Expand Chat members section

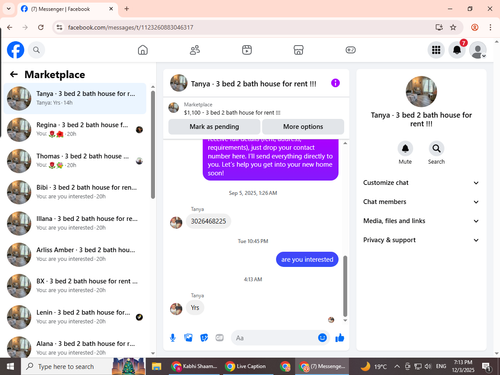pos(421,202)
